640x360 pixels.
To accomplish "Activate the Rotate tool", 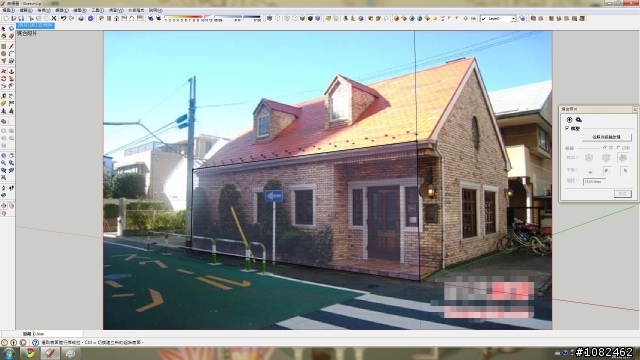I will click(x=4, y=78).
